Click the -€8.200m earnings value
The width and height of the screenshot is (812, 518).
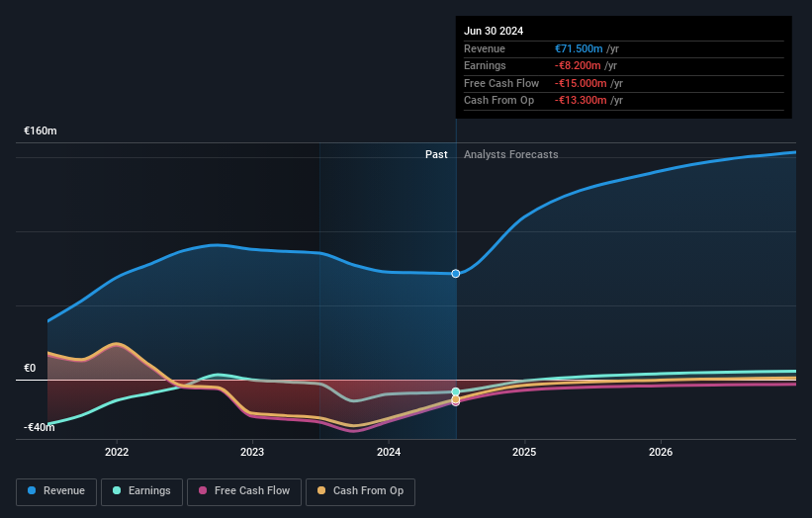578,65
